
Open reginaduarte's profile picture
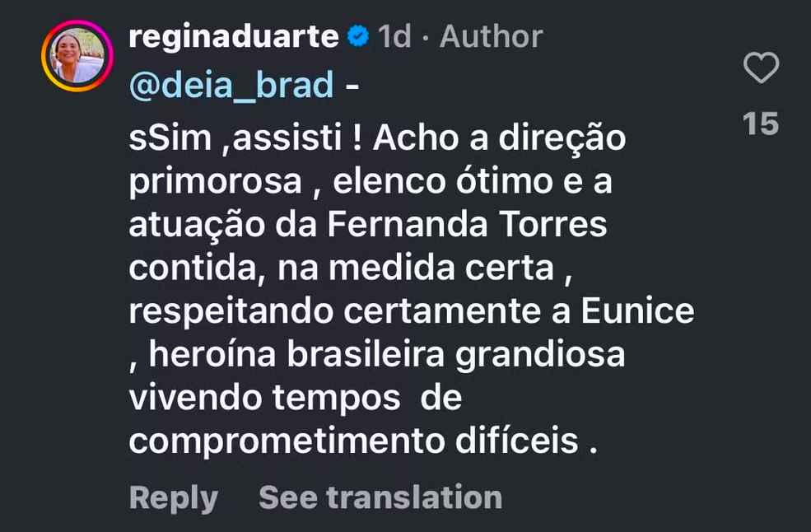coord(77,56)
